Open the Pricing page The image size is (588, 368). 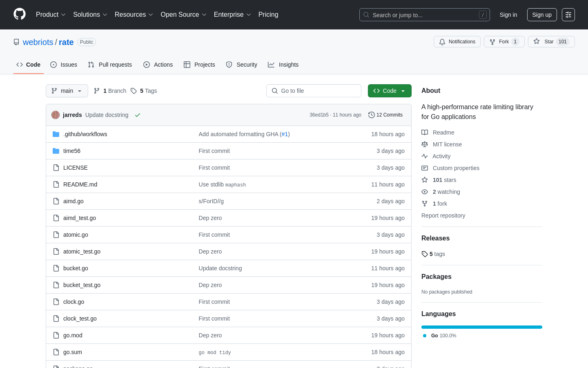pyautogui.click(x=268, y=15)
